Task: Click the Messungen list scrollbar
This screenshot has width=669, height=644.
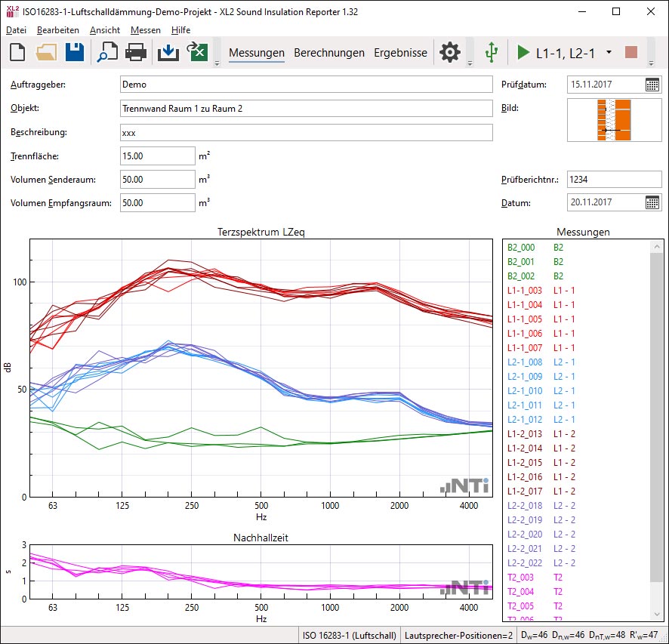Action: click(x=657, y=415)
